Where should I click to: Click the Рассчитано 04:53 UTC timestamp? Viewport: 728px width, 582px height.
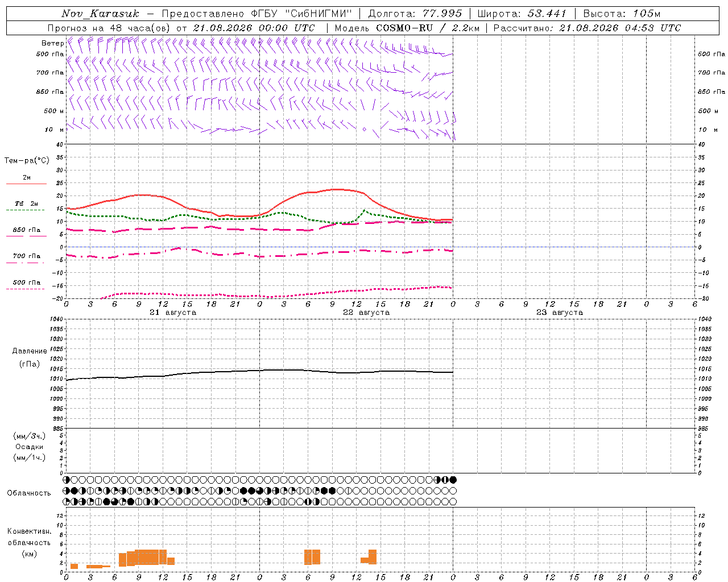[587, 28]
